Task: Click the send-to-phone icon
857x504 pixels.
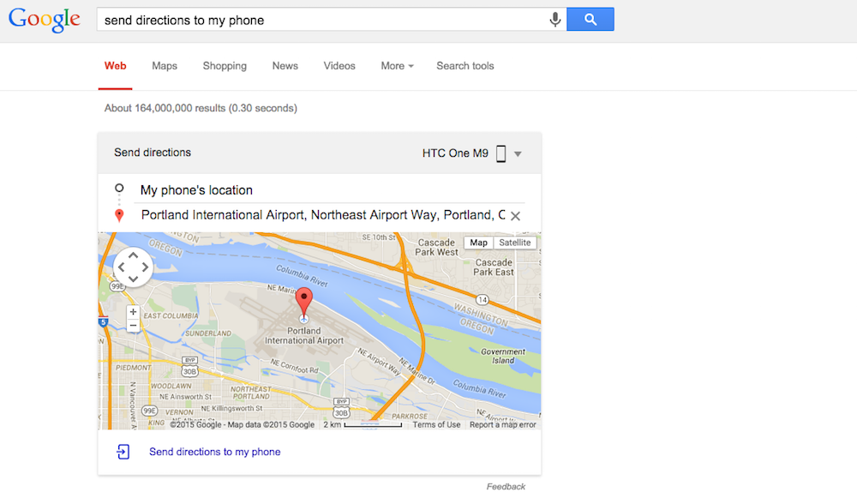Action: tap(123, 452)
